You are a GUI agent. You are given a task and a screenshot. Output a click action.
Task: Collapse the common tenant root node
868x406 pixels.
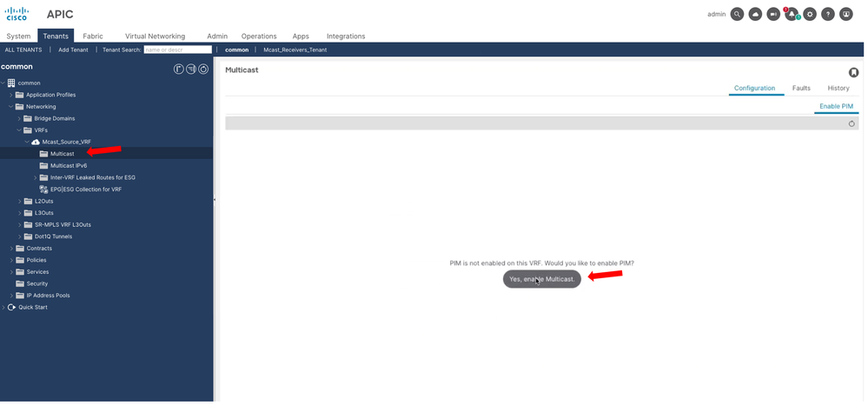click(3, 83)
